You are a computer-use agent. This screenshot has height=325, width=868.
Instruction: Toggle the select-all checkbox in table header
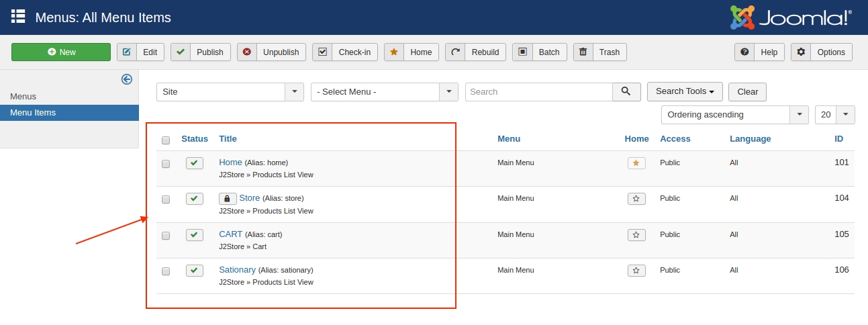coord(166,140)
